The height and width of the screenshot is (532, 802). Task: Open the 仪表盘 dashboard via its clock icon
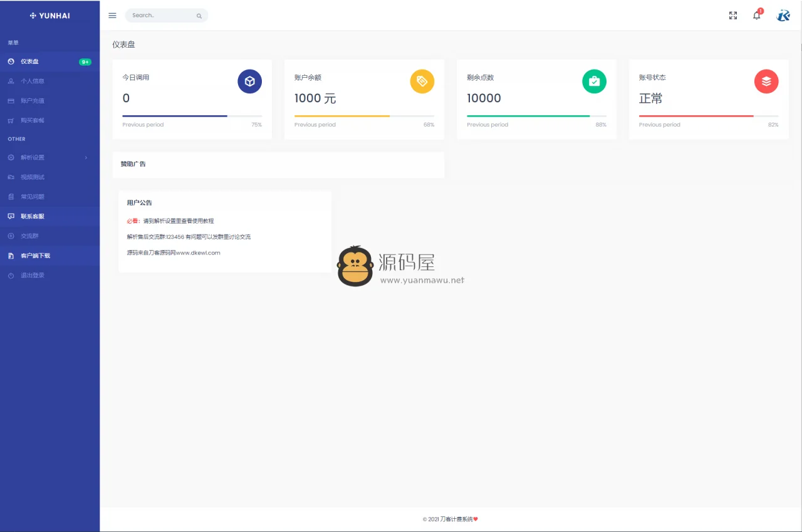coord(11,61)
